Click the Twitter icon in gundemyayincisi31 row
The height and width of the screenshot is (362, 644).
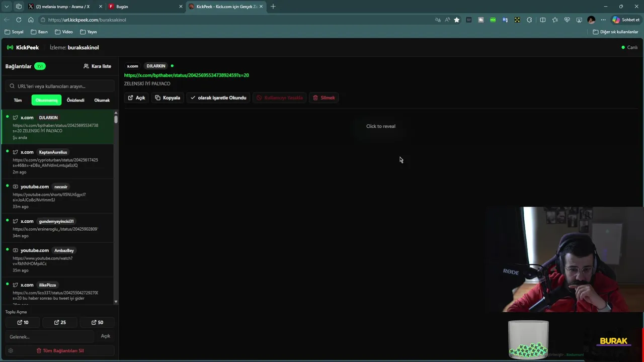16,221
